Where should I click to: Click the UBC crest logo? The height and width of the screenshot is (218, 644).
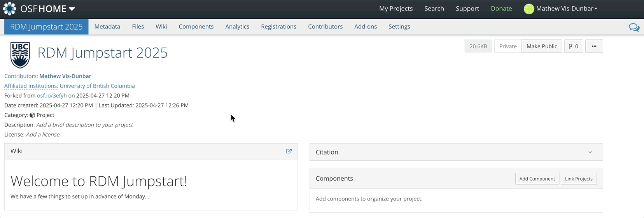[x=20, y=55]
